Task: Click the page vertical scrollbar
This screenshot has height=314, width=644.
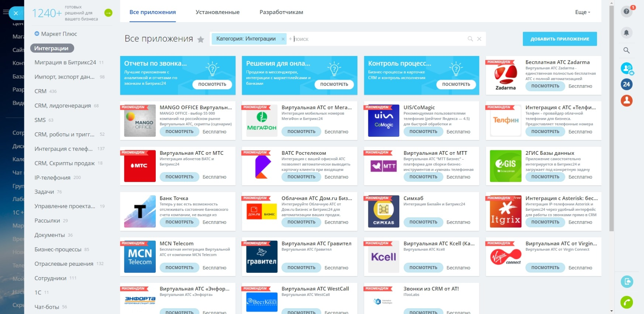Action: coord(612,118)
